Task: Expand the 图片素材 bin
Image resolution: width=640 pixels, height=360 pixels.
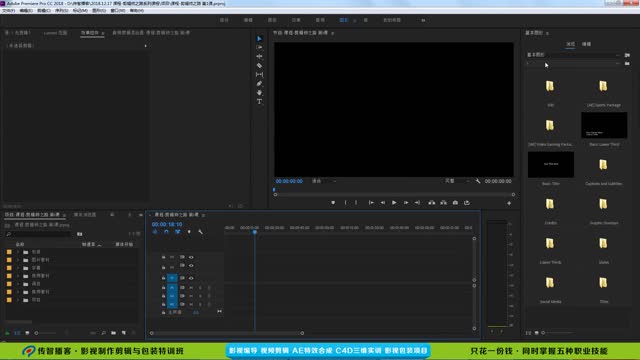Action: 18,260
